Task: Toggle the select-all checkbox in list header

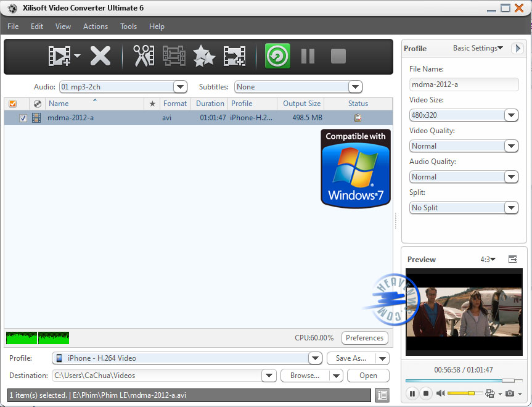Action: click(13, 104)
